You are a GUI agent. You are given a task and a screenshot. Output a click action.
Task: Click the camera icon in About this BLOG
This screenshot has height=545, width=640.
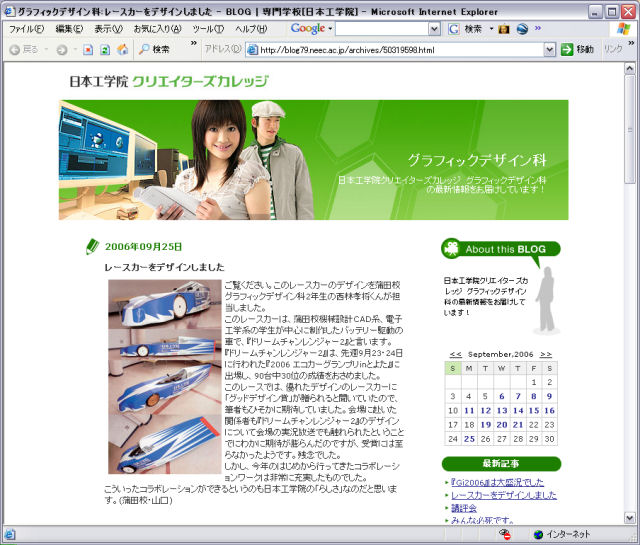451,248
